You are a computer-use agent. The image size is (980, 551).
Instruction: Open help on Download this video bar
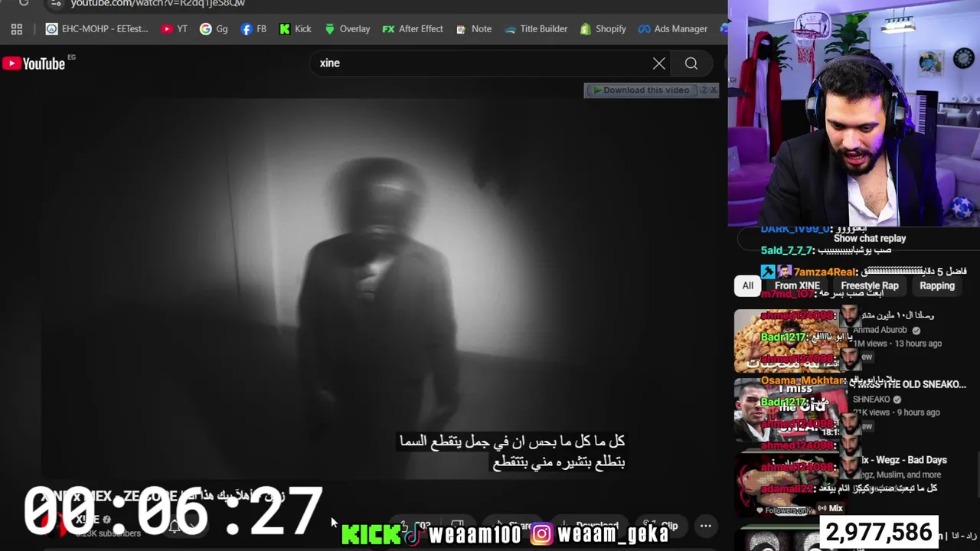point(704,90)
